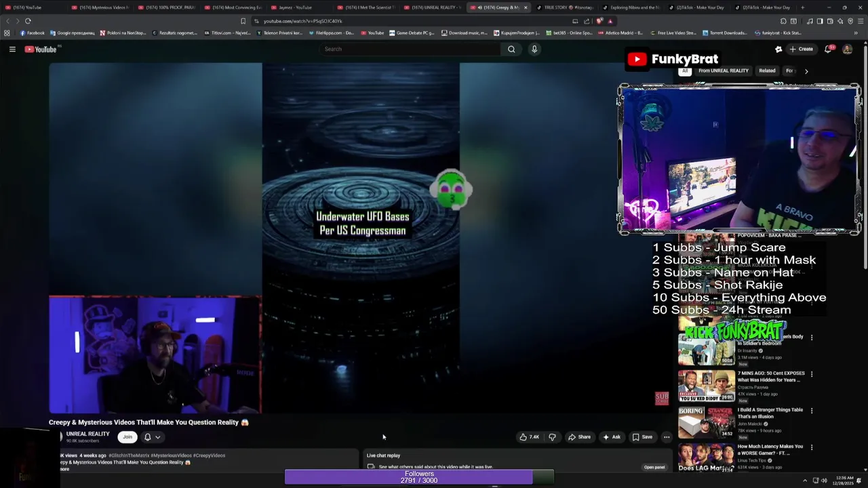Click the YouTube logo to go home
This screenshot has height=488, width=868.
(41, 49)
